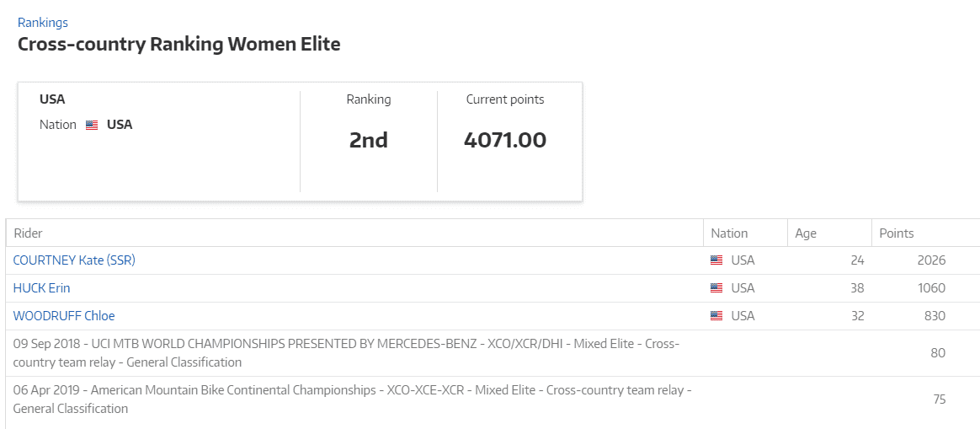Image resolution: width=980 pixels, height=429 pixels.
Task: Click the flag icon in Chloe Woodruff's row
Action: point(716,316)
